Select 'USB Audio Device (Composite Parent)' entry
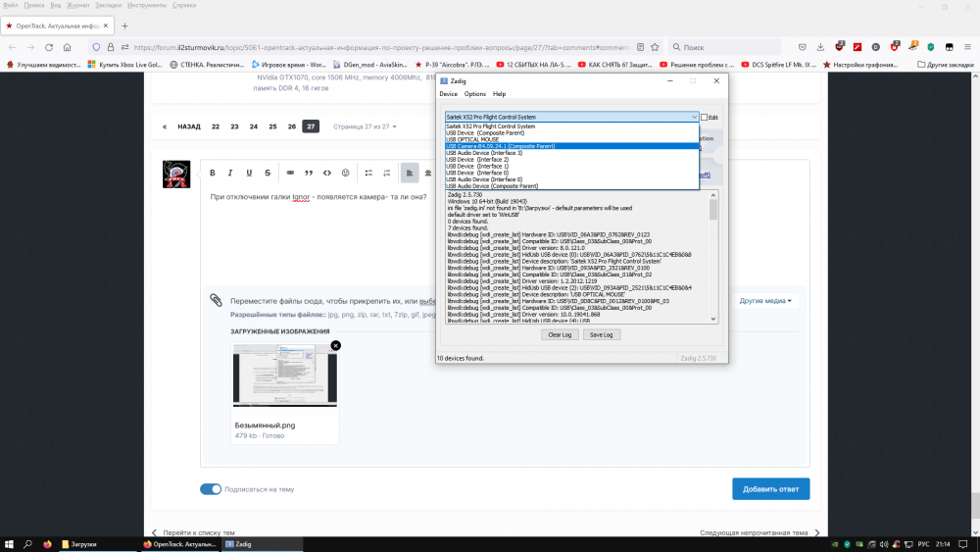This screenshot has height=552, width=980. click(572, 185)
